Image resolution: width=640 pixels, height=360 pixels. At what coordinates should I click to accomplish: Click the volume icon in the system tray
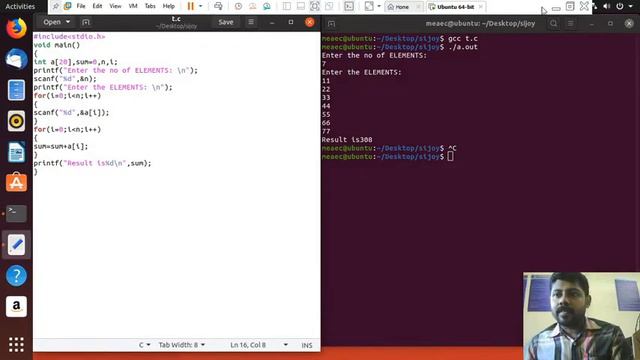click(x=607, y=6)
